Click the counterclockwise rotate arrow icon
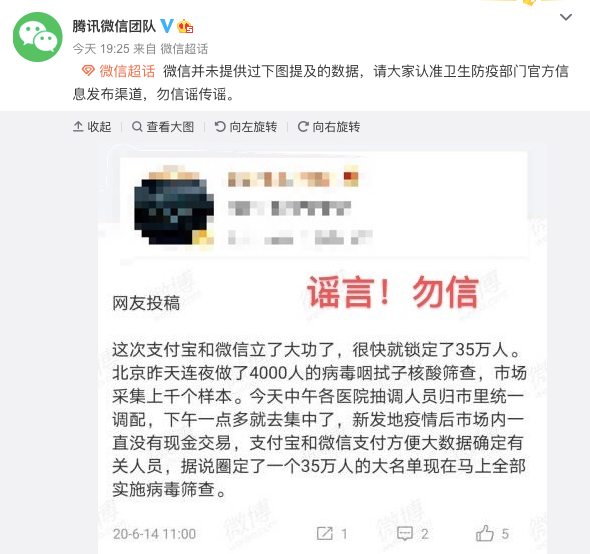Image resolution: width=590 pixels, height=554 pixels. click(220, 127)
